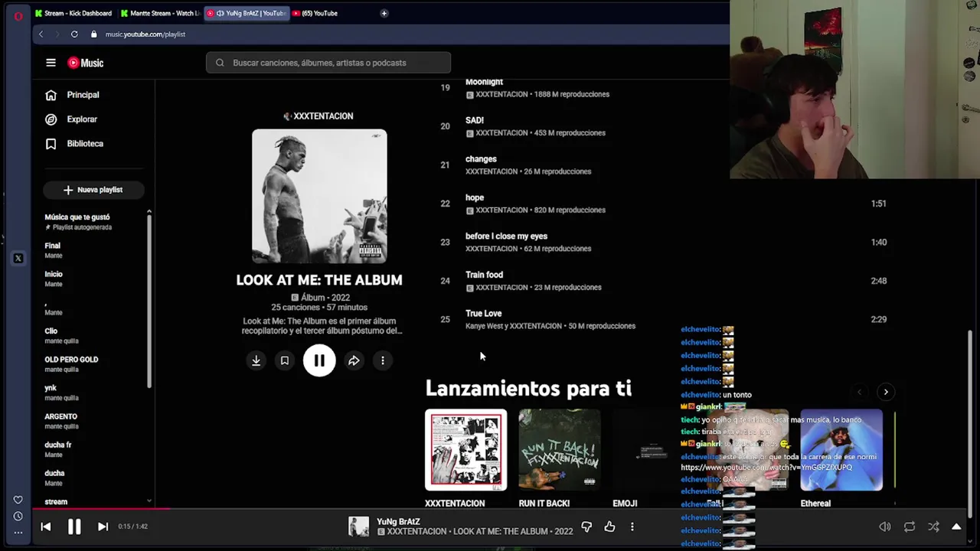Open the current song's three-dot menu in the player bar
Screen dimensions: 980x551
(632, 527)
